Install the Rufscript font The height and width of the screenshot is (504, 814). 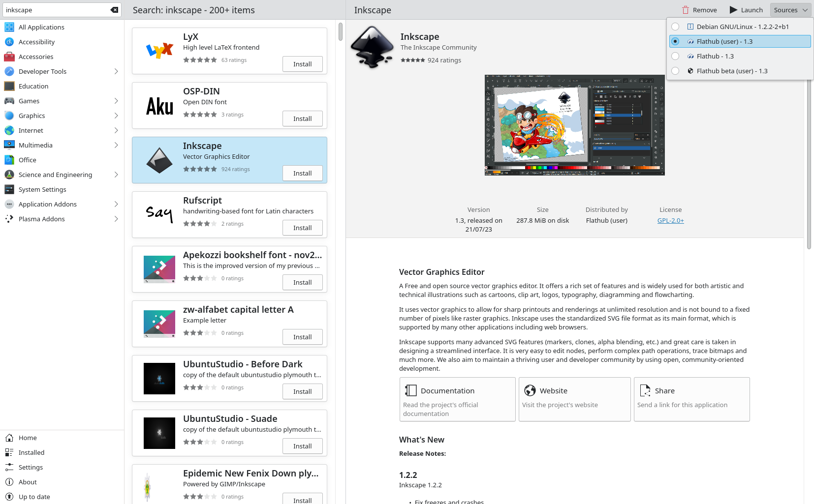click(302, 228)
